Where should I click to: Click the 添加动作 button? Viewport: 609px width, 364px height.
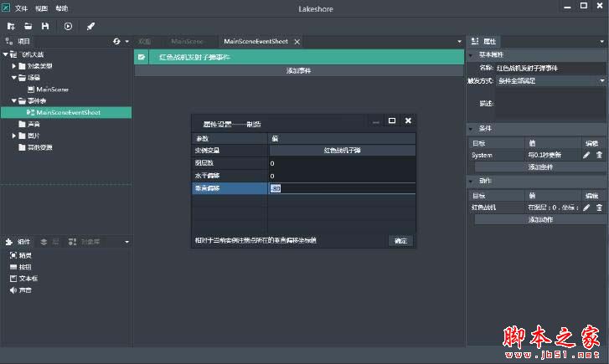[539, 219]
